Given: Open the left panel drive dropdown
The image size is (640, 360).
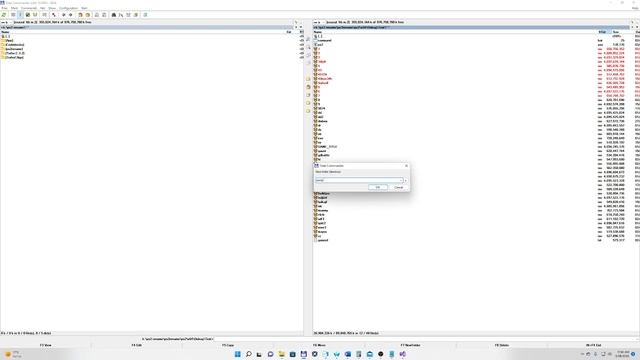Looking at the screenshot, I should coord(6,22).
